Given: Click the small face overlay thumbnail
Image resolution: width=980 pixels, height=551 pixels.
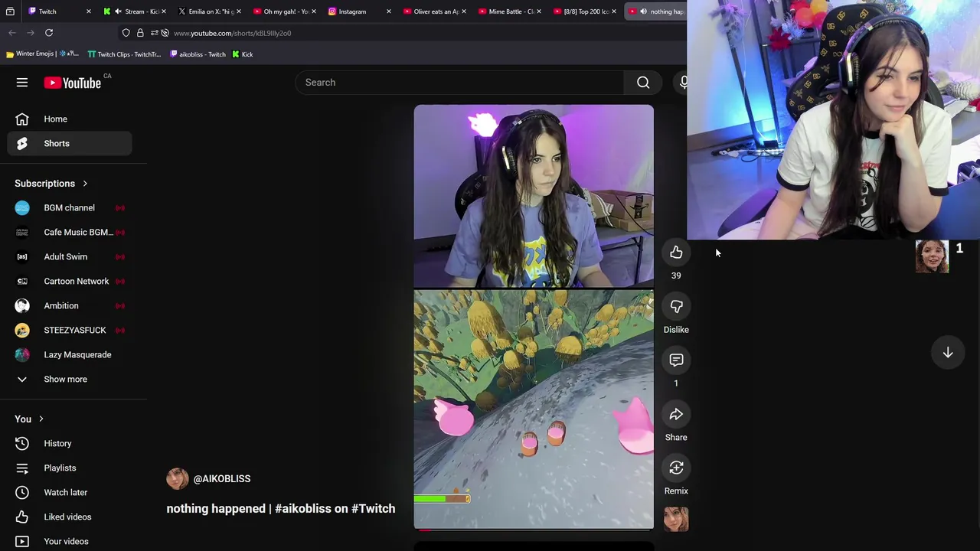Looking at the screenshot, I should pyautogui.click(x=932, y=257).
